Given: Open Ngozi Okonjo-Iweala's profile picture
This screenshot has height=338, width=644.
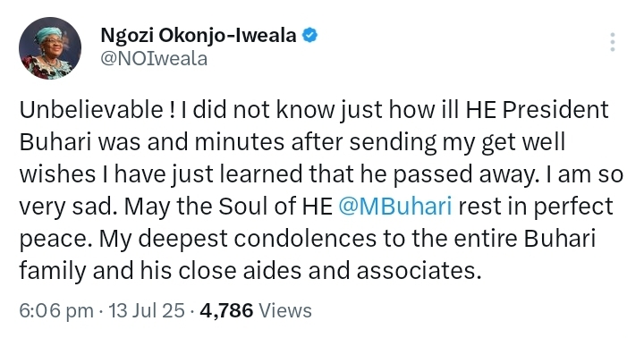Looking at the screenshot, I should (50, 48).
